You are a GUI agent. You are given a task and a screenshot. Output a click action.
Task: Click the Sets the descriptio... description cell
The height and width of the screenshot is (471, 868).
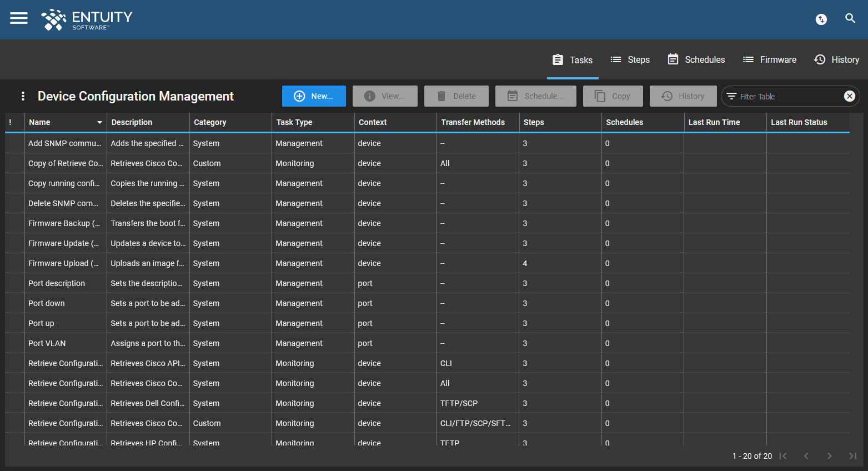[148, 283]
